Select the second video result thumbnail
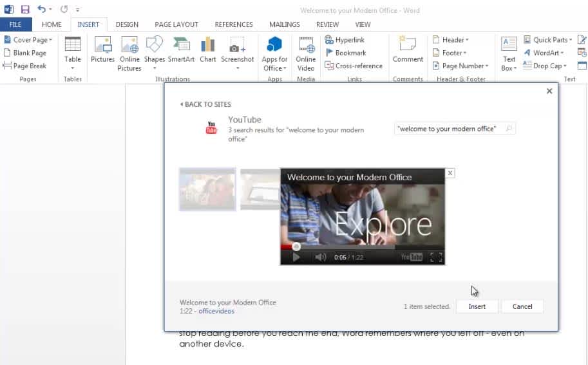 tap(260, 189)
